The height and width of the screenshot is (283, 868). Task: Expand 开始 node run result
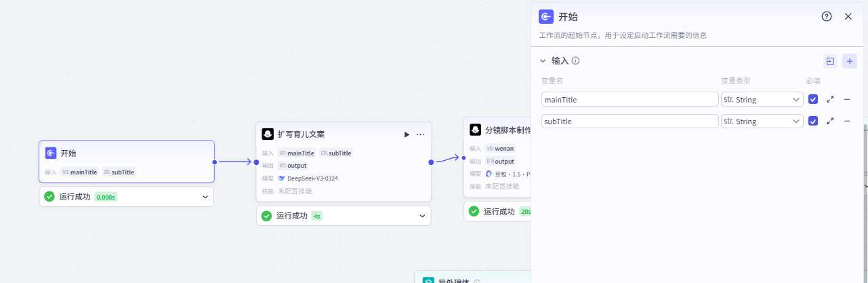205,197
